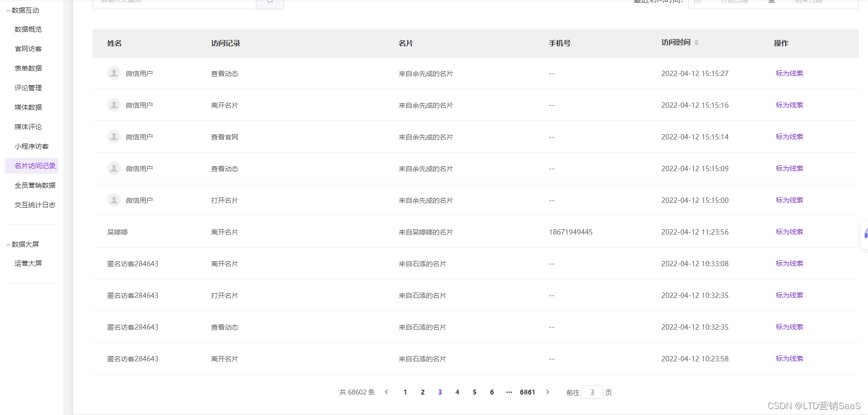Click 标为线索 for the 15:15:14 row
Screen dimensions: 868x415
[790, 137]
